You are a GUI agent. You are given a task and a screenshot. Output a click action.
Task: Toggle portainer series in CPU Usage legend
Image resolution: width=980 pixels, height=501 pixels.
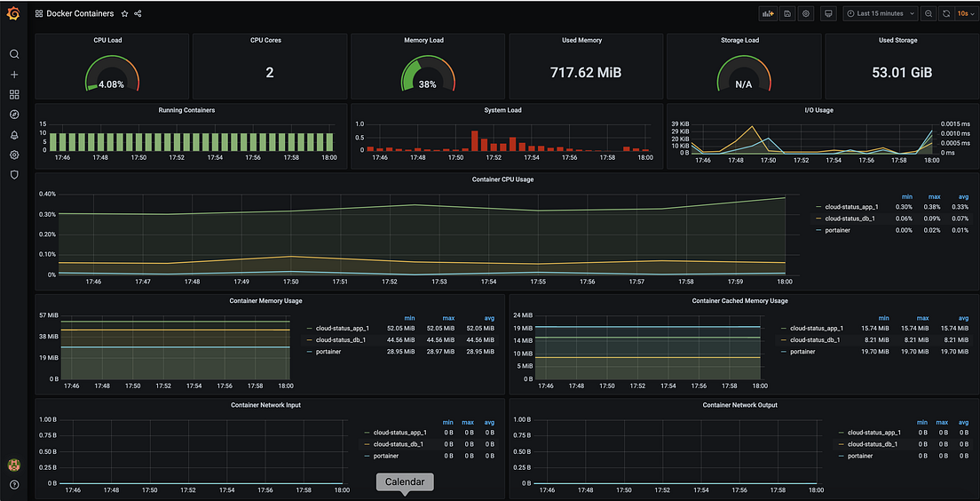click(x=837, y=231)
